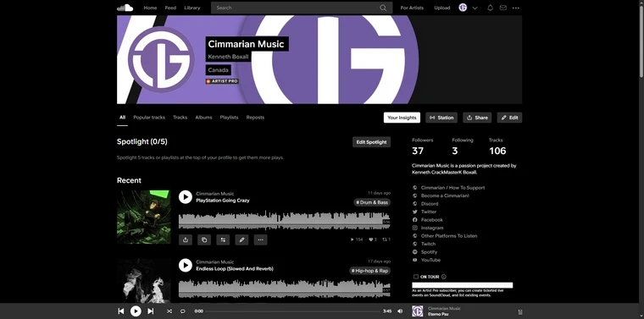The image size is (644, 319).
Task: Copy link icon under PlayStation Going Crazy
Action: (204, 239)
